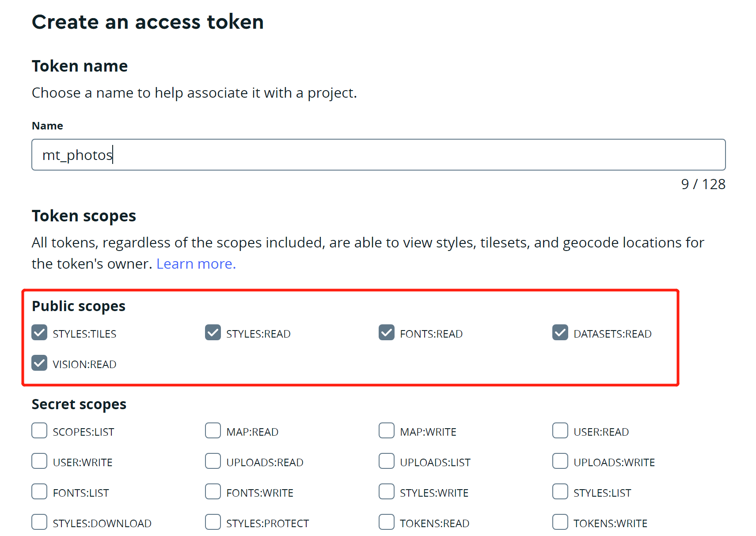The height and width of the screenshot is (536, 756).
Task: Check the UPLOADS:READ checkbox
Action: [x=213, y=461]
